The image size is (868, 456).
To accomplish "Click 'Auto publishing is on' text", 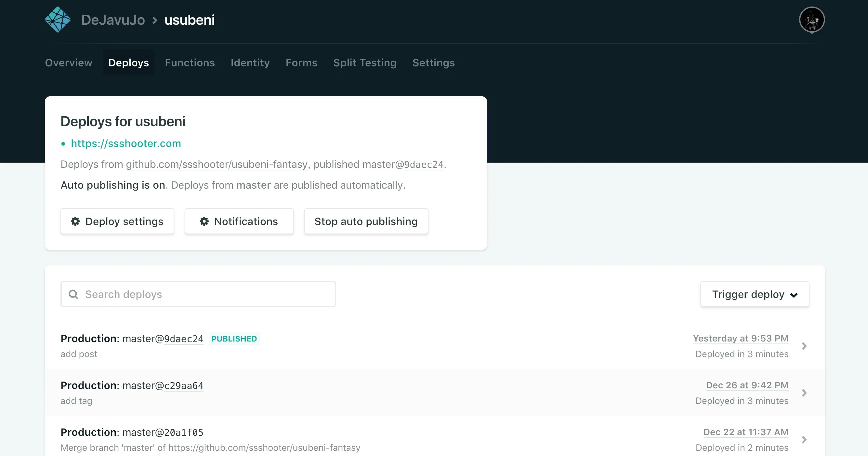I will coord(112,185).
